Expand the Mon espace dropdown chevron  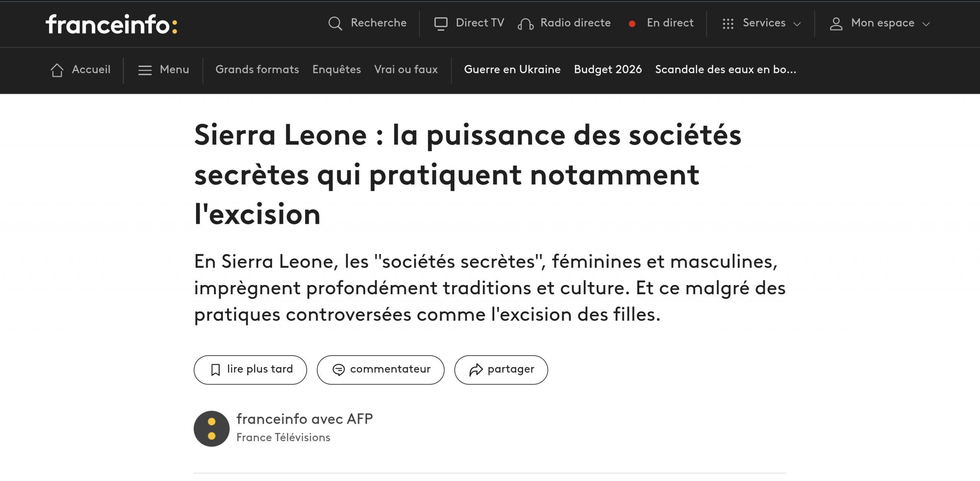click(926, 24)
